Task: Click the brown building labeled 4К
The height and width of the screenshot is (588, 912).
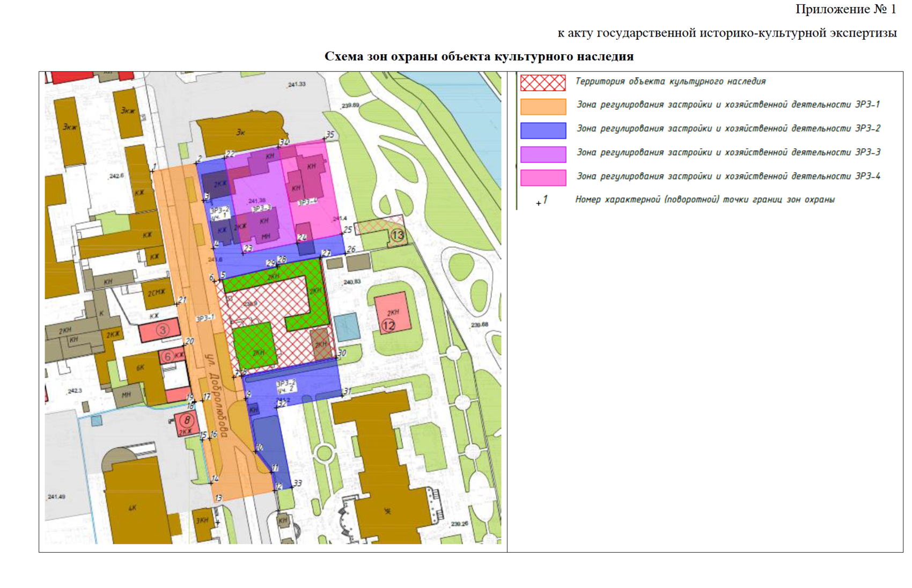Action: 133,506
